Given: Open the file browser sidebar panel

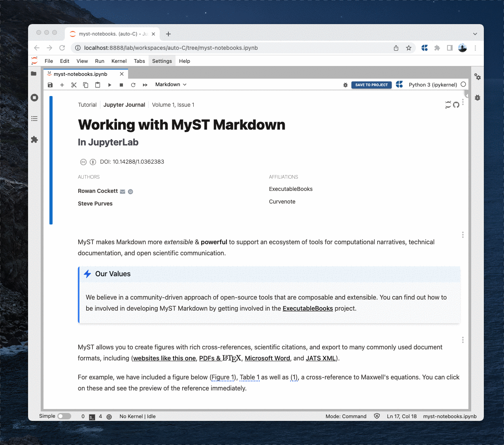Looking at the screenshot, I should click(x=34, y=74).
